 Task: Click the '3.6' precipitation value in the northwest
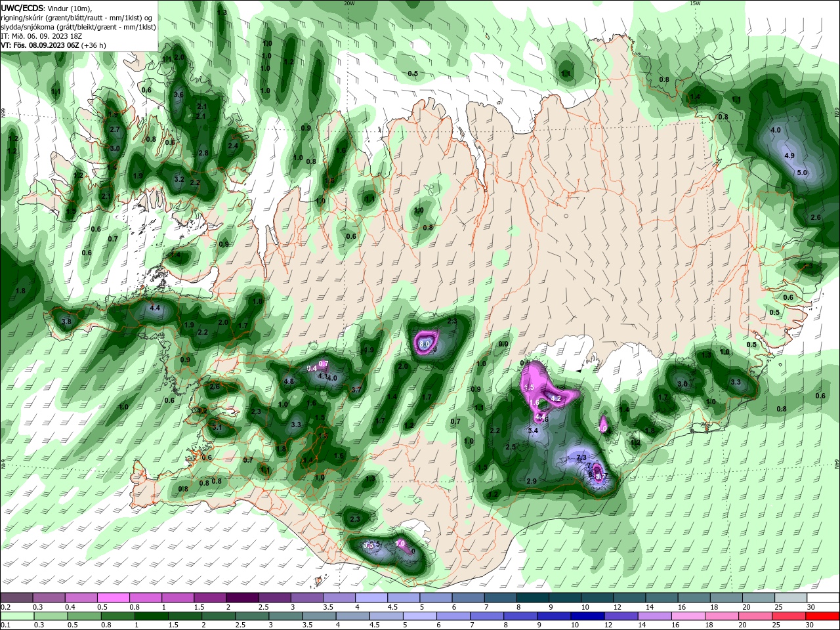point(178,94)
